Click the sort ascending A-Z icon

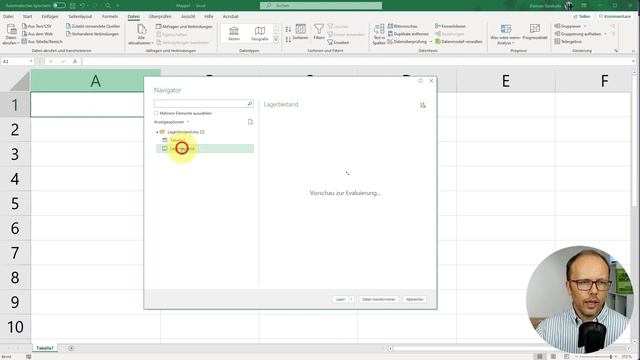(x=288, y=29)
